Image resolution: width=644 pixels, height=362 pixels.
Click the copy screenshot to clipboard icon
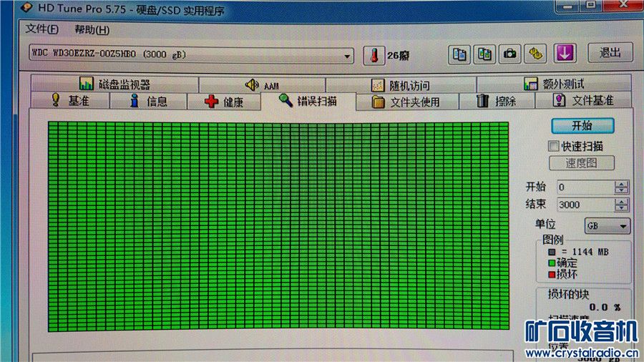[484, 54]
